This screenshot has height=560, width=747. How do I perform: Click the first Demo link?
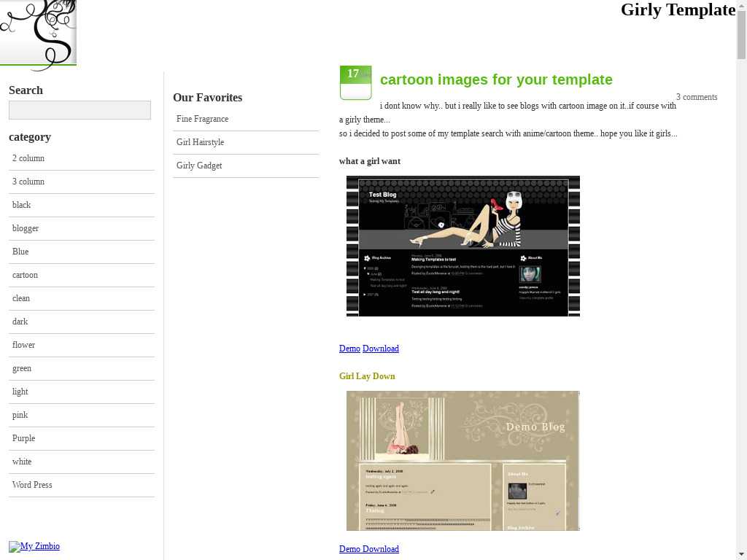coord(349,349)
